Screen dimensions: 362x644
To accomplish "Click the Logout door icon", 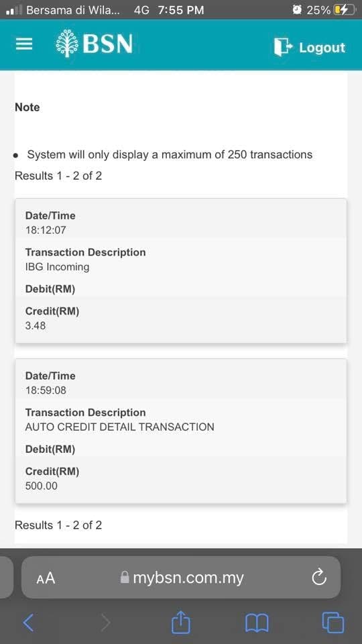I will 283,47.
